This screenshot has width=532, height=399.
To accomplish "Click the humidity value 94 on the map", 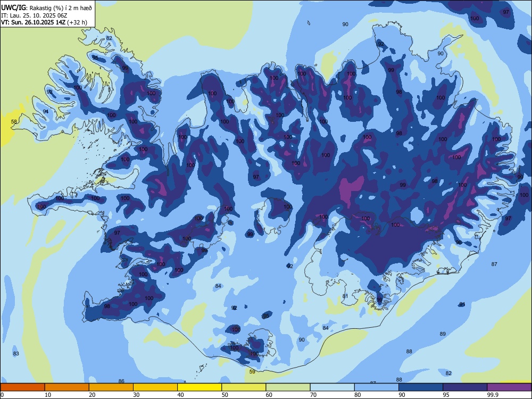I will [46, 112].
